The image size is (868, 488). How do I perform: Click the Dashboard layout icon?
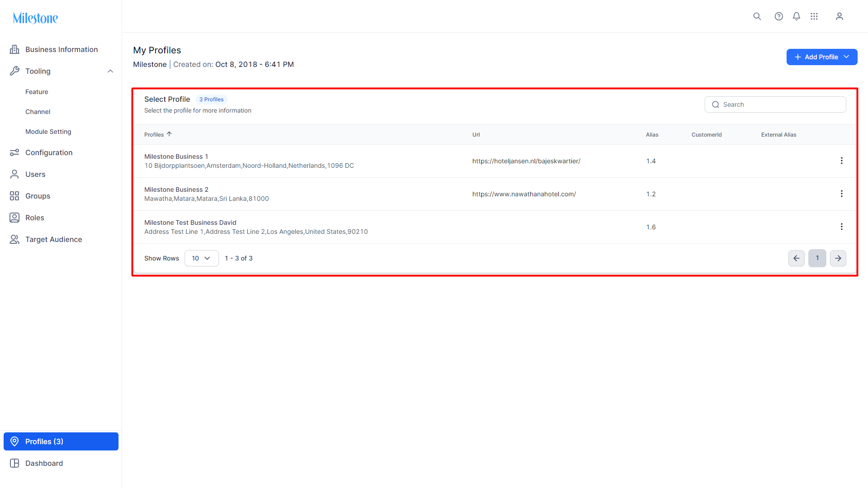coord(14,463)
